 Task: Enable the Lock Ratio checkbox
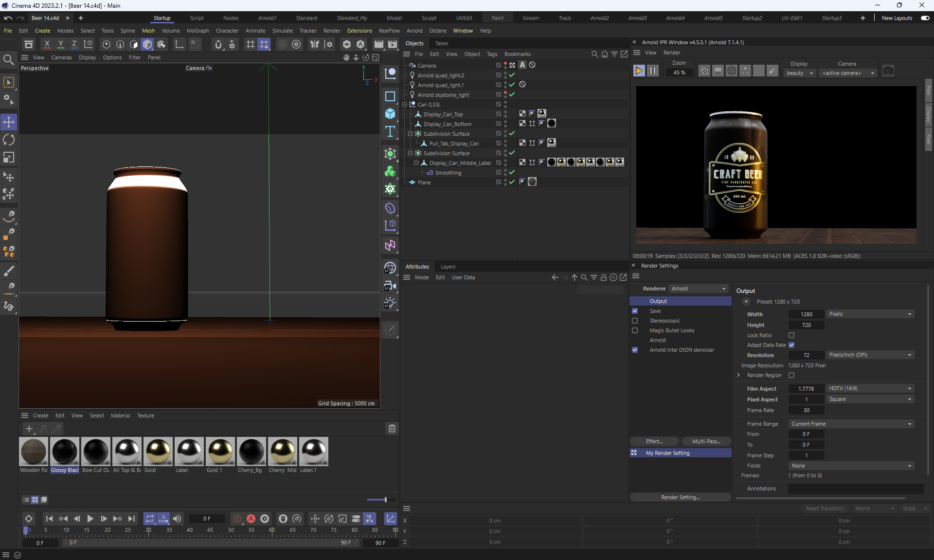click(x=791, y=335)
